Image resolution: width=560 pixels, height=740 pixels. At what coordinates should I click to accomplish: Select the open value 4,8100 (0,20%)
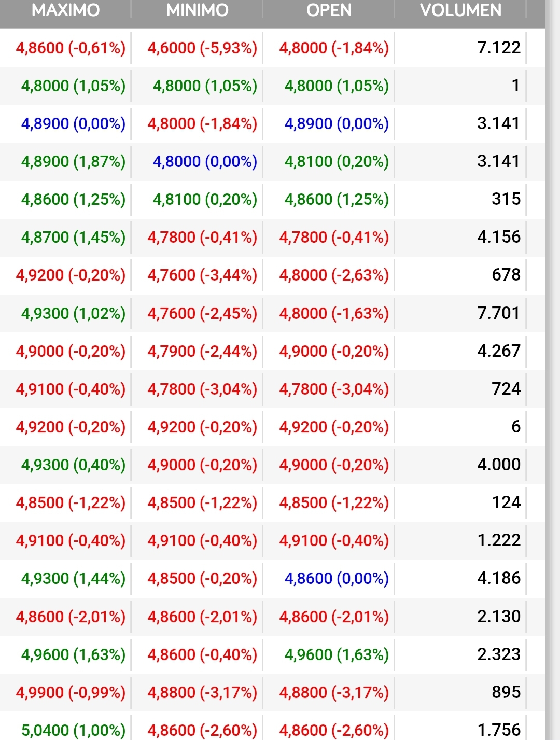coord(337,161)
